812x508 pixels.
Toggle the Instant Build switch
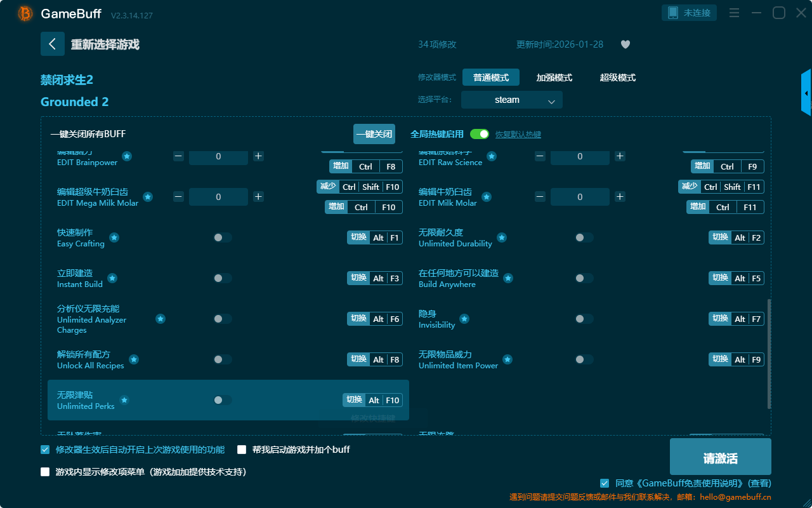[x=222, y=278]
